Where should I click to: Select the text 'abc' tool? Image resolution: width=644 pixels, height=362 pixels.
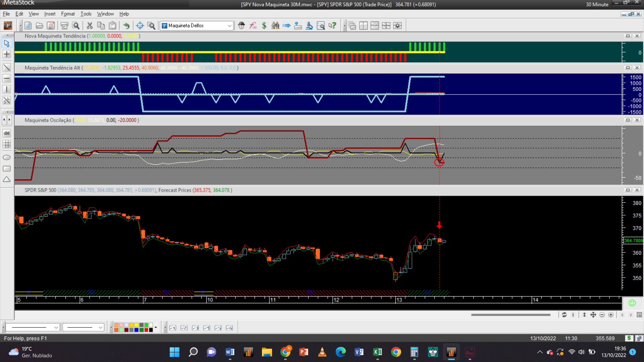pyautogui.click(x=7, y=133)
